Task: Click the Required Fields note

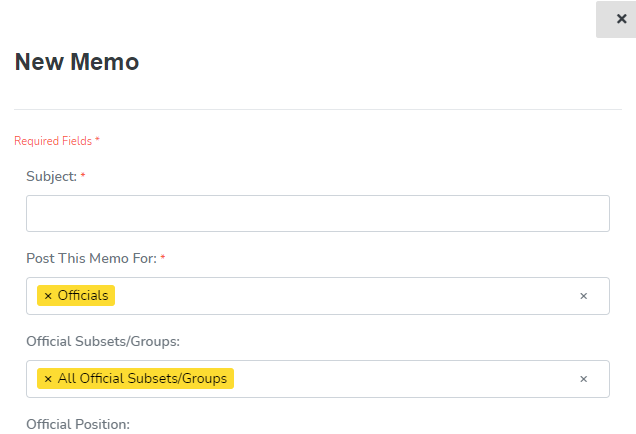Action: click(x=53, y=141)
